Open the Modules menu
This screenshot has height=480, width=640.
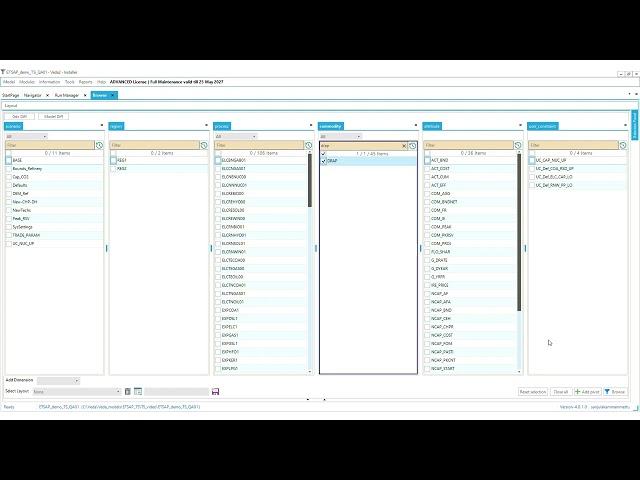27,82
